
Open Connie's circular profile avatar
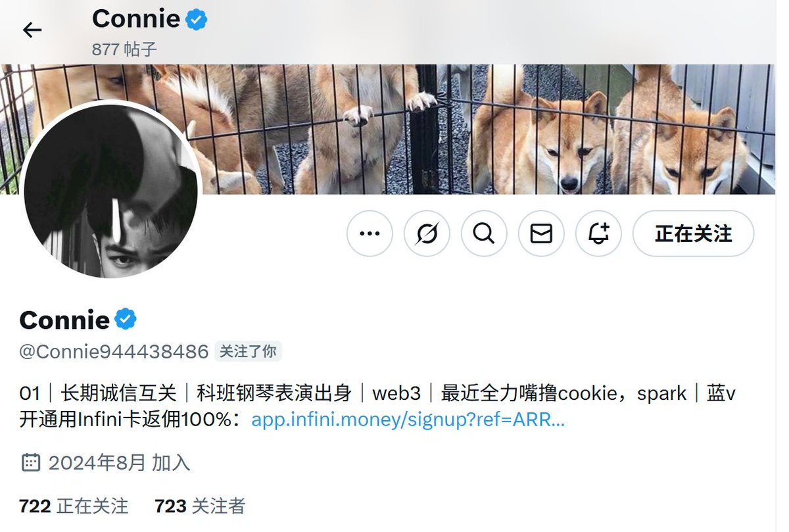click(110, 191)
